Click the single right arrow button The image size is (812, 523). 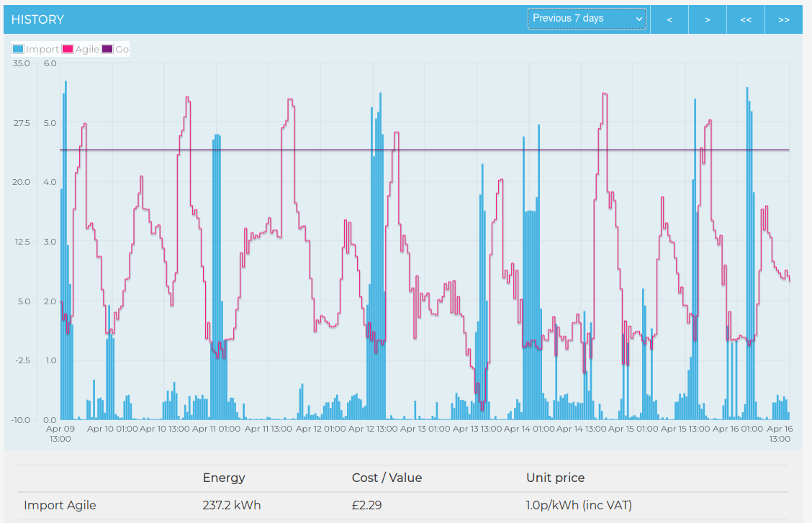[708, 19]
